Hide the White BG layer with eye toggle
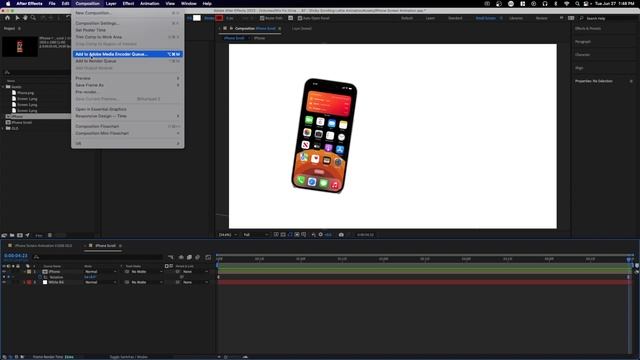 pyautogui.click(x=4, y=282)
